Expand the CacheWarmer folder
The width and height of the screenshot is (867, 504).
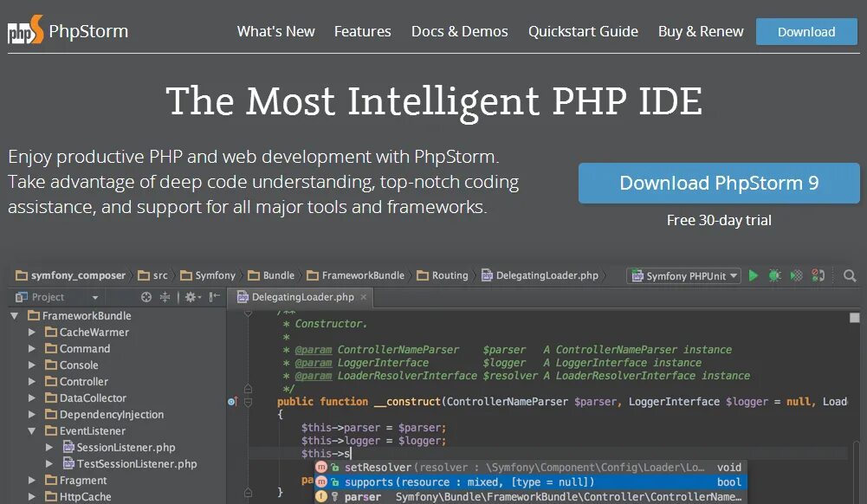(x=32, y=333)
